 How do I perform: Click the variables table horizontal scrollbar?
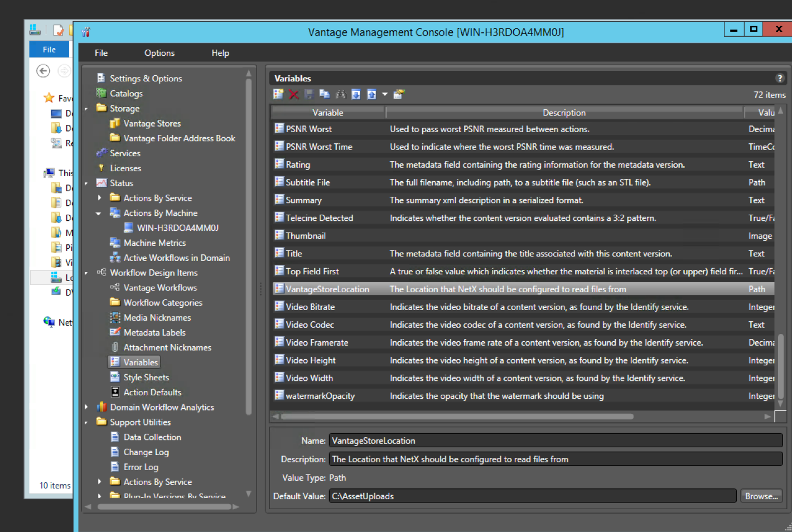coord(457,416)
